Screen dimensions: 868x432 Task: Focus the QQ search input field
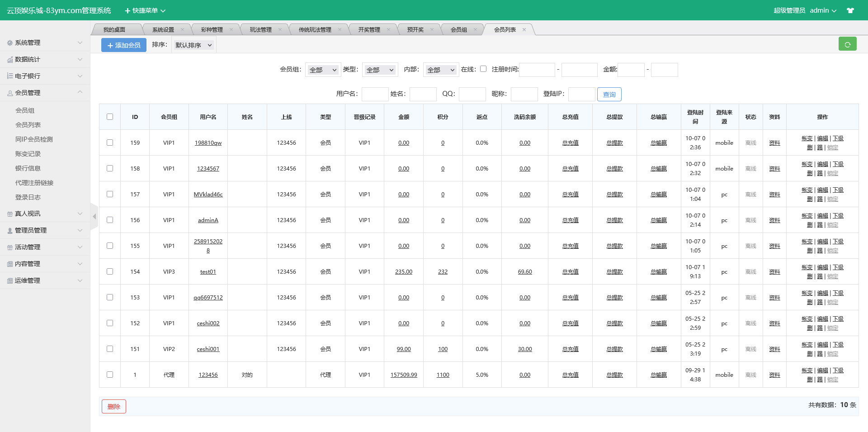pyautogui.click(x=472, y=94)
